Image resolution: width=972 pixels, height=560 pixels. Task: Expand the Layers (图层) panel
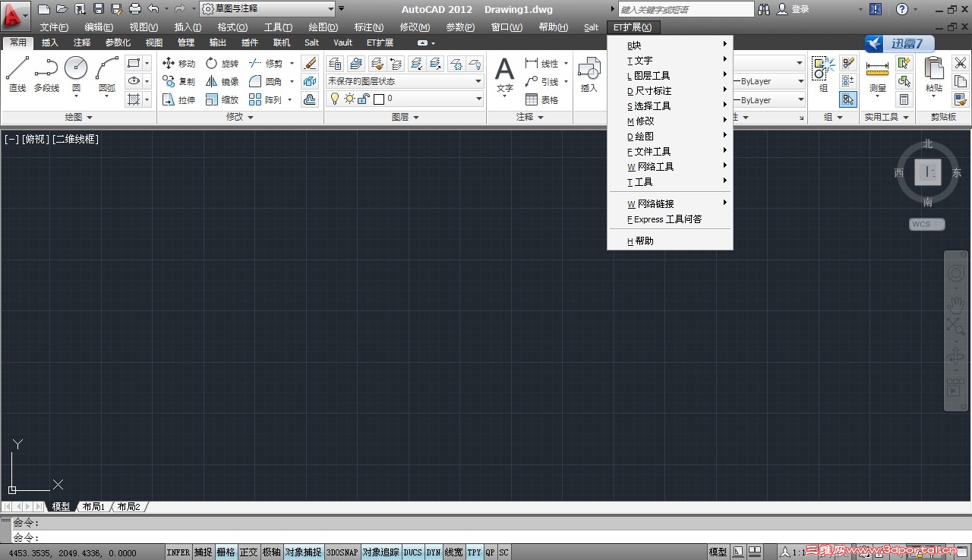click(406, 118)
